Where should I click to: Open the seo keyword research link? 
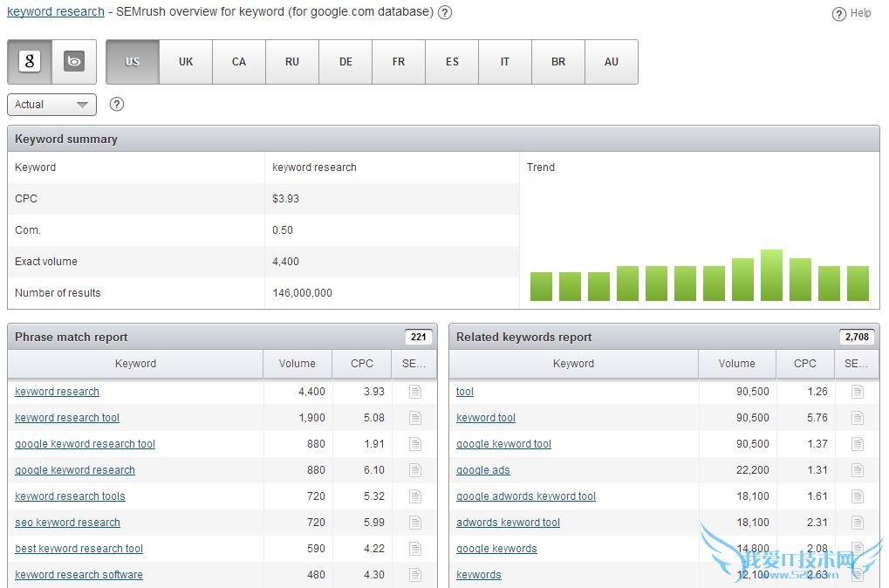pyautogui.click(x=67, y=523)
